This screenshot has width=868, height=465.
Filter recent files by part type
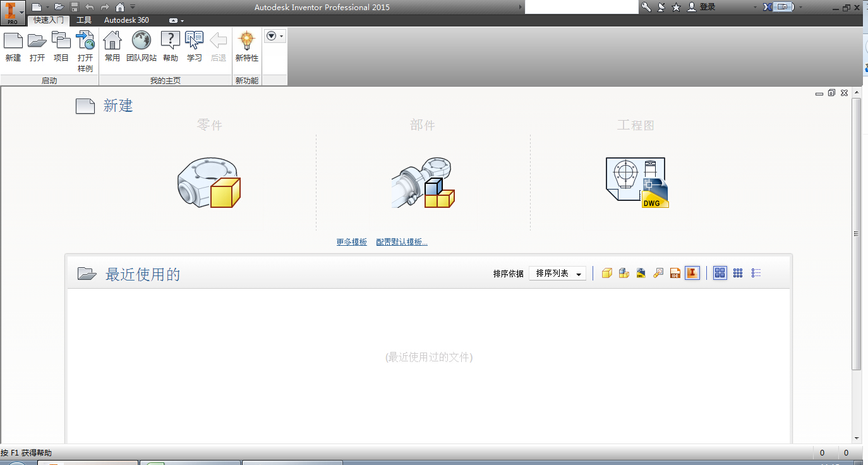[x=607, y=273]
